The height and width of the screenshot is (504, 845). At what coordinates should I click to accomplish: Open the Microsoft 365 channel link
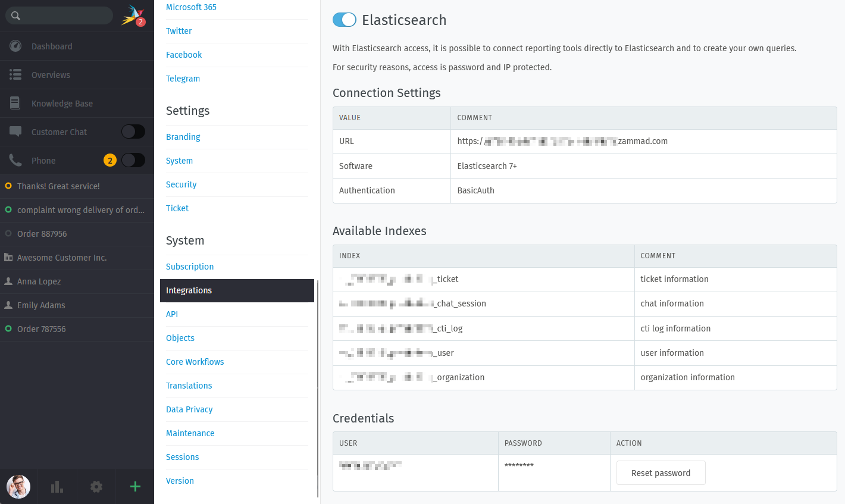coord(191,7)
